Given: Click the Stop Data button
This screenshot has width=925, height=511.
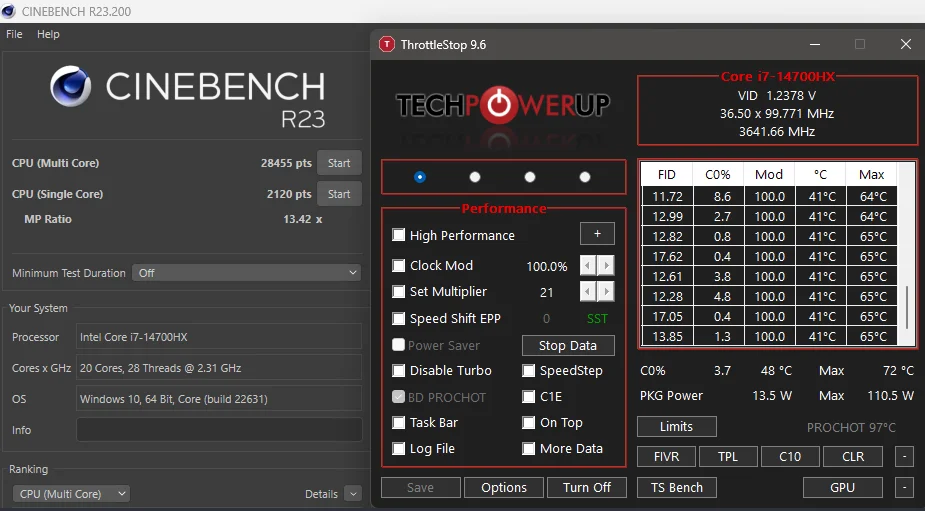Looking at the screenshot, I should point(568,346).
